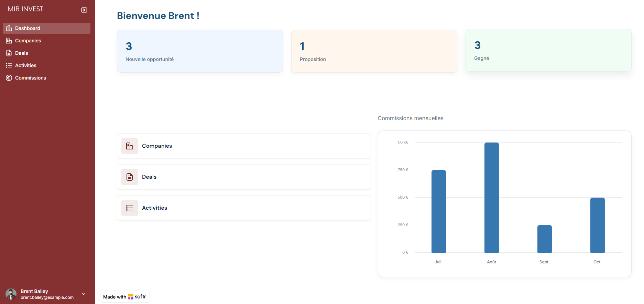Click the Août bar in chart
644x304 pixels.
tap(492, 198)
